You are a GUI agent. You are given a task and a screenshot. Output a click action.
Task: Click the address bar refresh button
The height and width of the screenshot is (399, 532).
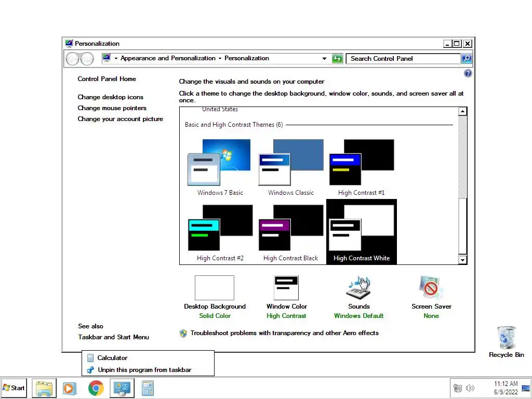[x=337, y=58]
